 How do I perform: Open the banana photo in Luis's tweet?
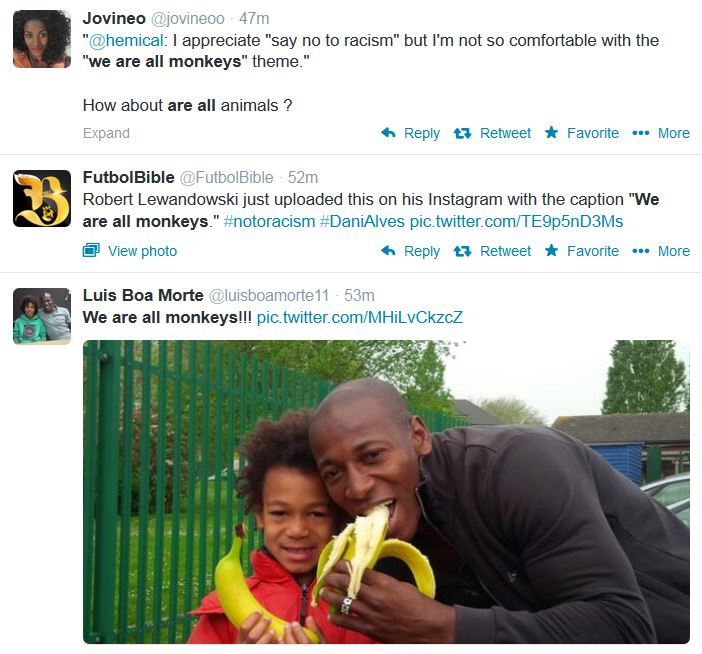click(386, 492)
